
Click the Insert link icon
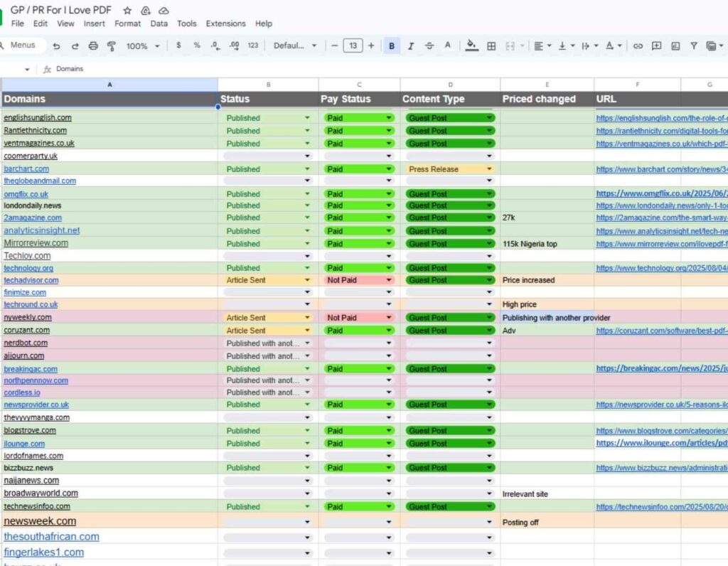click(638, 46)
